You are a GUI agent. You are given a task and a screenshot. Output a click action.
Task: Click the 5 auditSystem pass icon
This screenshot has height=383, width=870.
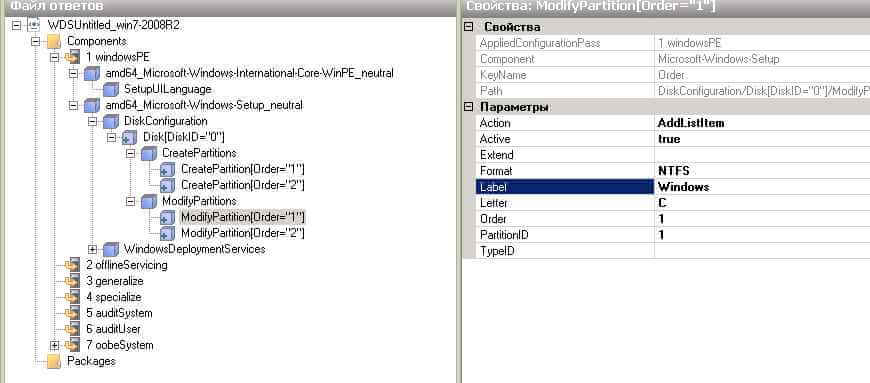click(72, 314)
